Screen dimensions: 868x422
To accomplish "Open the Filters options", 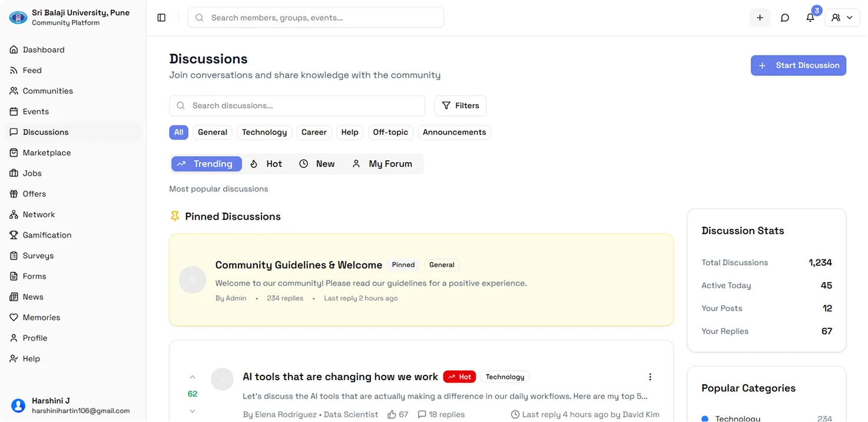I will click(460, 105).
